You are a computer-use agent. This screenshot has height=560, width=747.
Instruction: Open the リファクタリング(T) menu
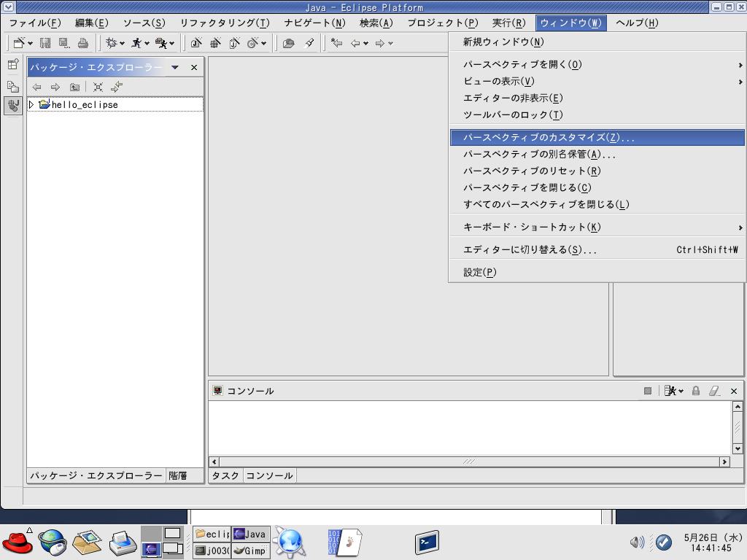[225, 23]
